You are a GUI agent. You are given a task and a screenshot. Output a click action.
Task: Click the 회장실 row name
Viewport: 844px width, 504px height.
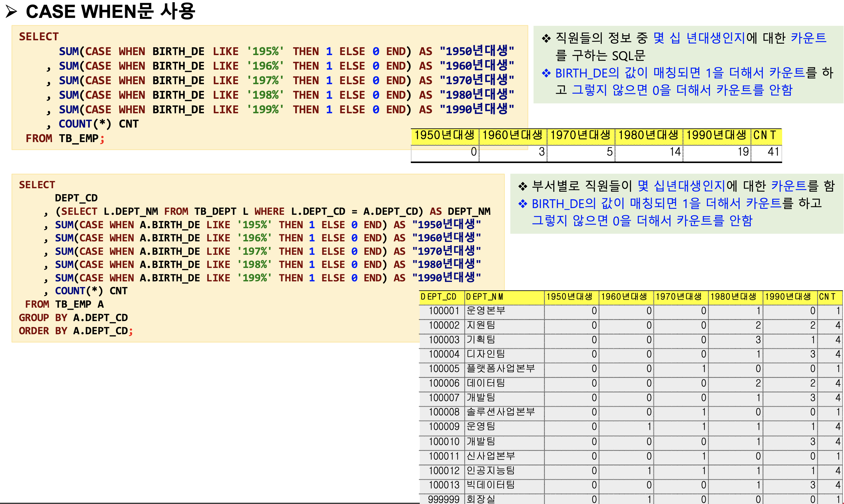480,499
